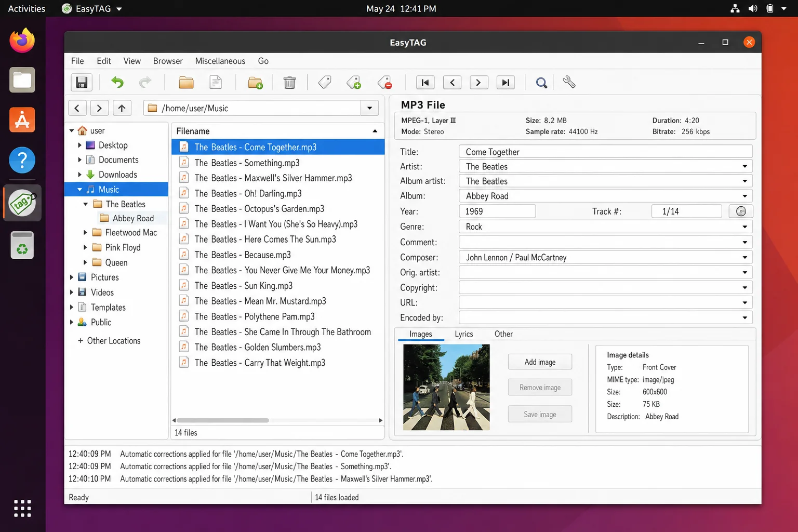Click the tag with red minus icon
The image size is (798, 532).
(385, 83)
